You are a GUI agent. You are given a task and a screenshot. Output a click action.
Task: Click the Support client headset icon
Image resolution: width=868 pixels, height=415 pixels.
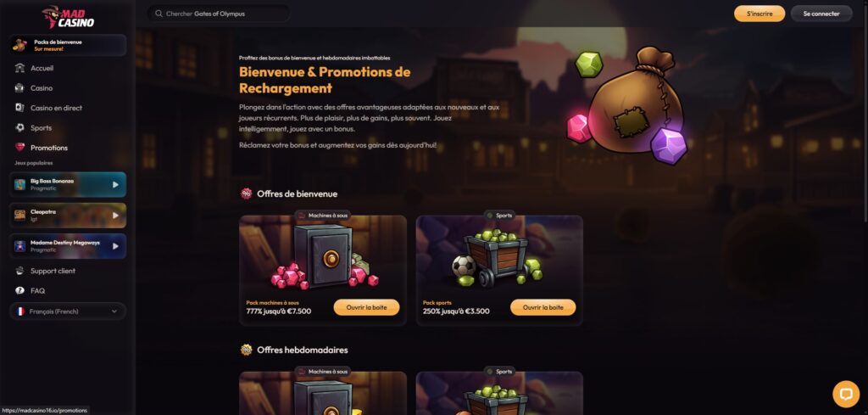point(20,271)
